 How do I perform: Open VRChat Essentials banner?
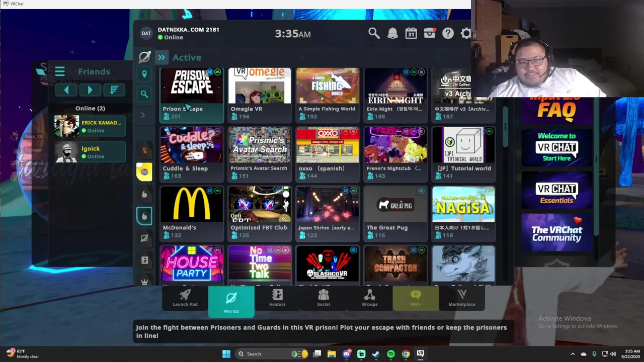click(x=556, y=191)
